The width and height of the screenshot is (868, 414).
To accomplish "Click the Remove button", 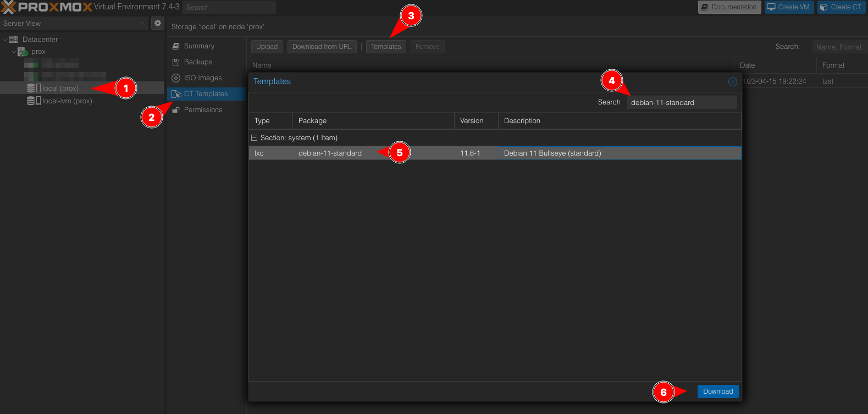I will coord(428,47).
